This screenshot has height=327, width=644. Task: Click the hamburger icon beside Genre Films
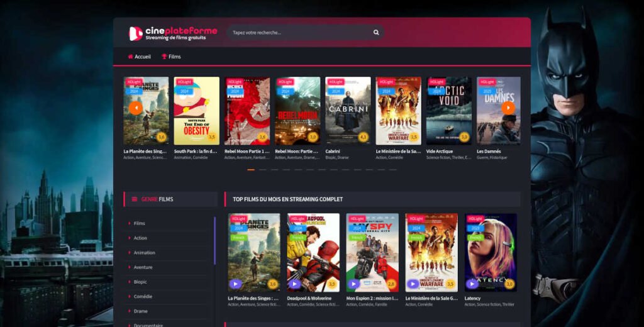point(135,199)
